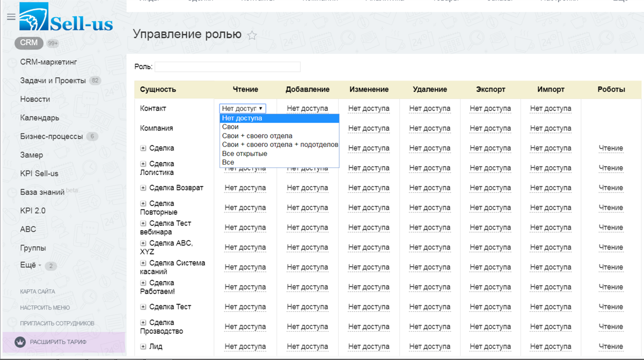Open CRM-маркетинг in the sidebar
The height and width of the screenshot is (360, 644).
[49, 62]
